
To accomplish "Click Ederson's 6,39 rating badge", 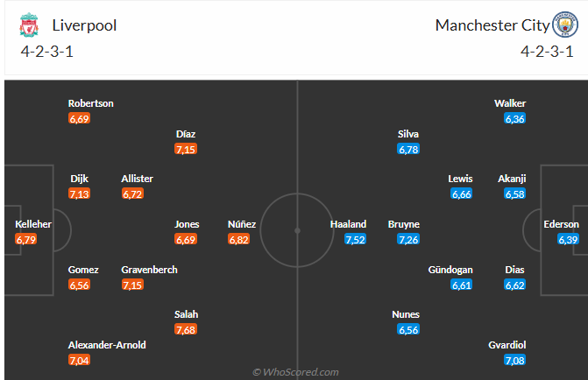I will tap(568, 239).
